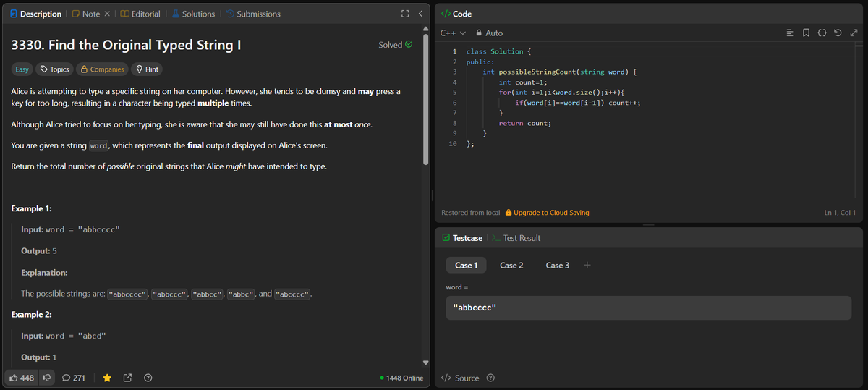The image size is (868, 390).
Task: Like the problem with thumbs-up 448
Action: pyautogui.click(x=21, y=378)
